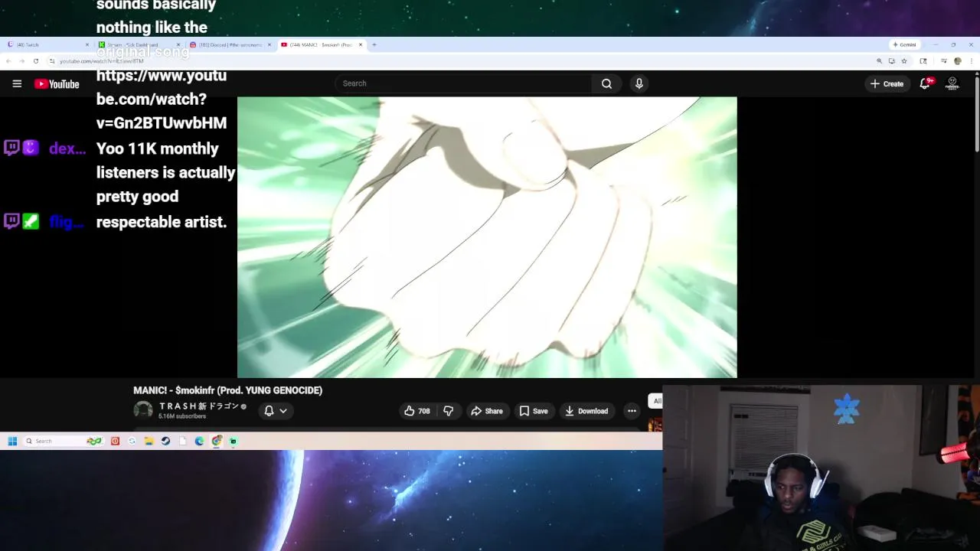The height and width of the screenshot is (551, 980).
Task: Share the video with Share button
Action: point(487,411)
